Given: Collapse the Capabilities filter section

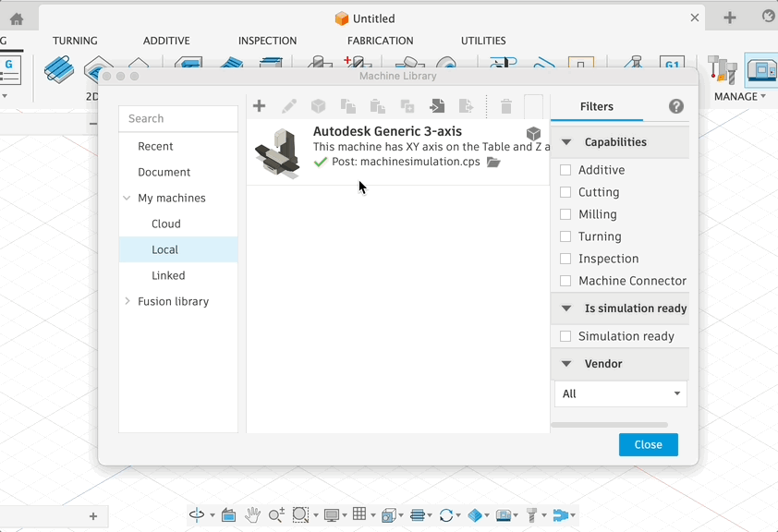Looking at the screenshot, I should (x=565, y=141).
